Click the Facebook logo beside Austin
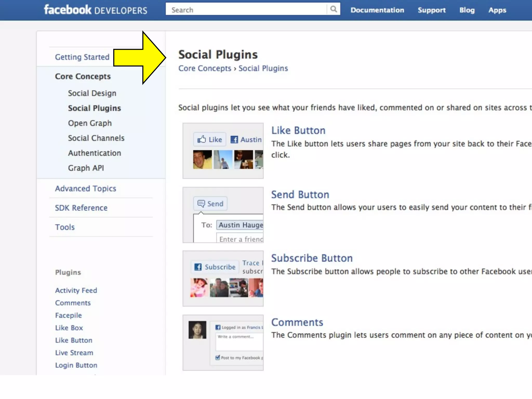 point(234,139)
